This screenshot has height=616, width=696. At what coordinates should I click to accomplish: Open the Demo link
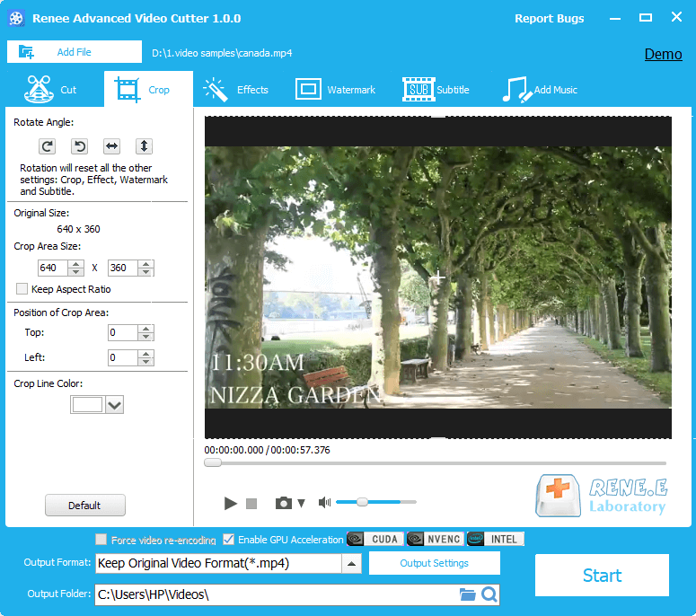(663, 54)
